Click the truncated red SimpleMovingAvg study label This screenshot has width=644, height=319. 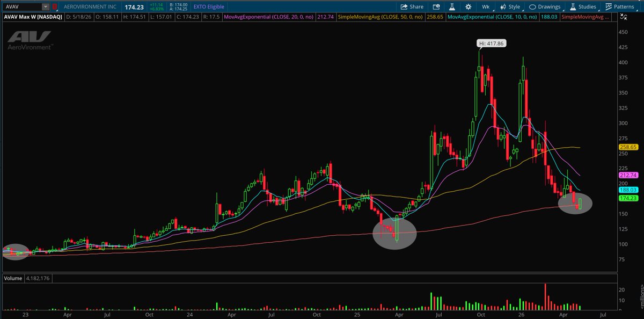[x=584, y=17]
